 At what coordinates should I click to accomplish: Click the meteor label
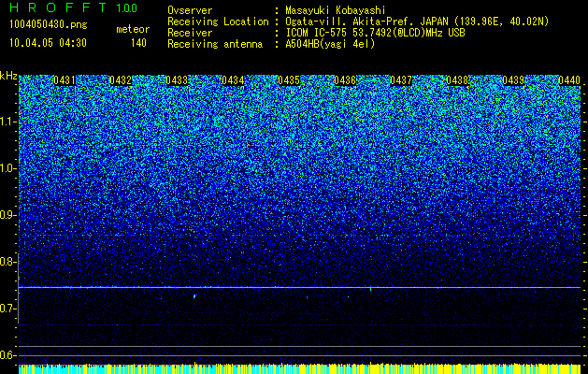coord(133,29)
